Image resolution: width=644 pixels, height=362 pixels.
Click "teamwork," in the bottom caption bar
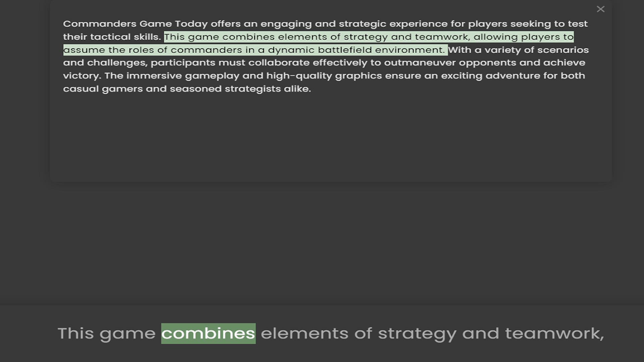click(x=554, y=334)
